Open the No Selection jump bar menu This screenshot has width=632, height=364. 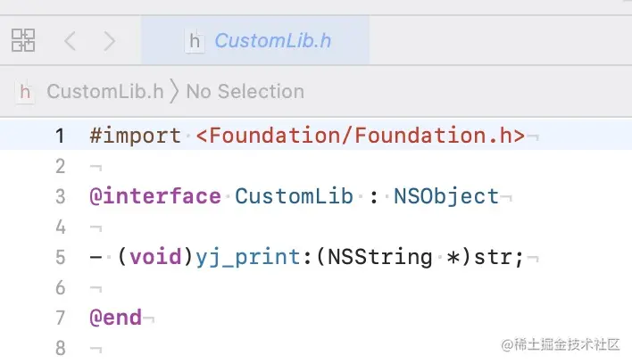(x=245, y=91)
